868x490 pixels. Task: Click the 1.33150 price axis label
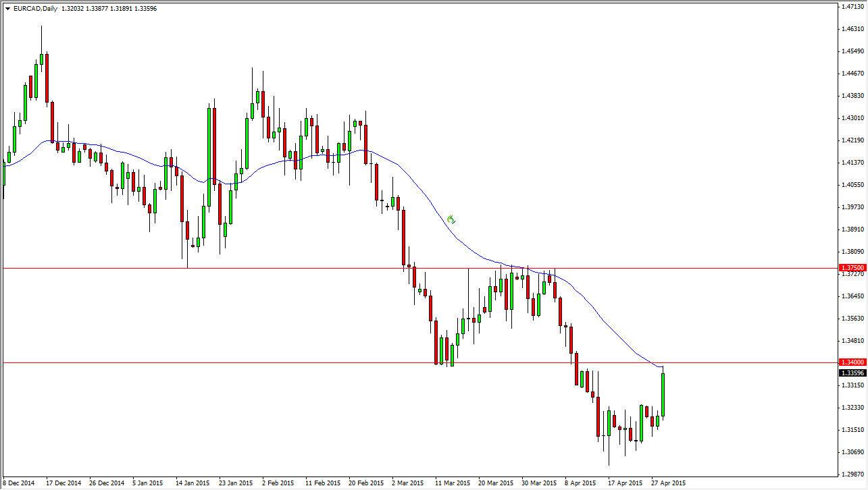(x=854, y=385)
